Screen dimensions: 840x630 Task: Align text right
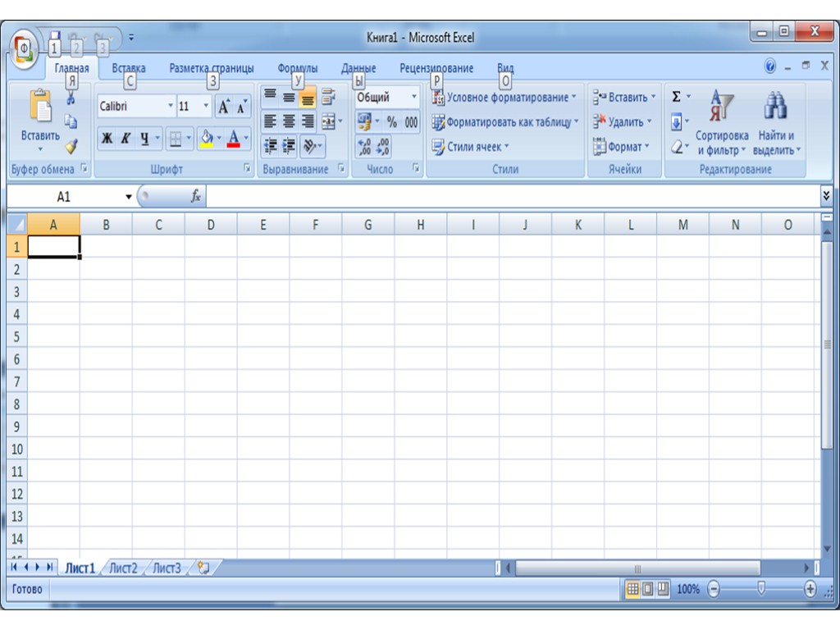308,121
